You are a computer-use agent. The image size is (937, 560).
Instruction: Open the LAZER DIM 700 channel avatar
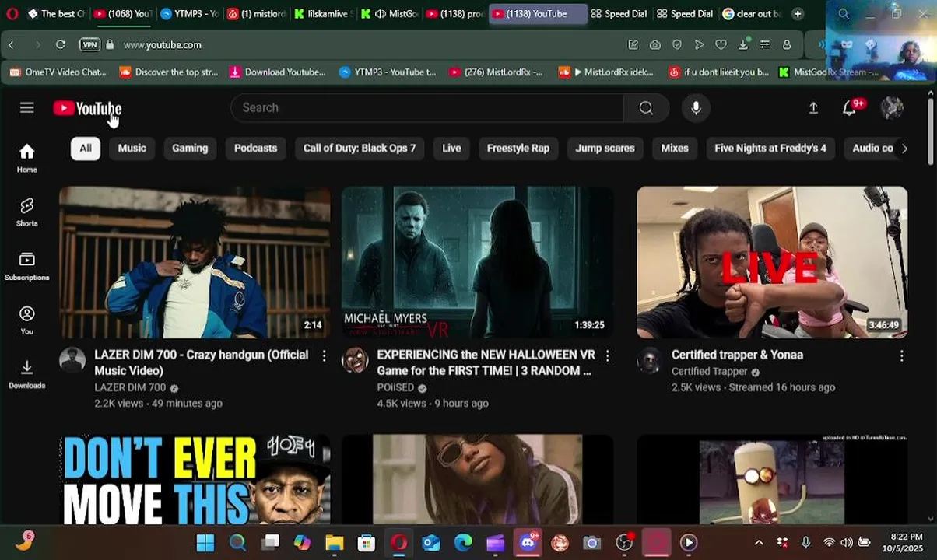72,360
